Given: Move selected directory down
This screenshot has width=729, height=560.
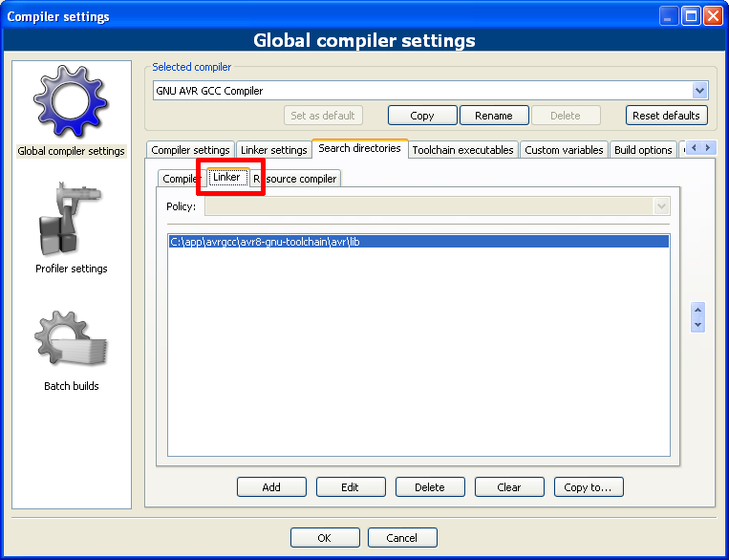Looking at the screenshot, I should point(697,325).
